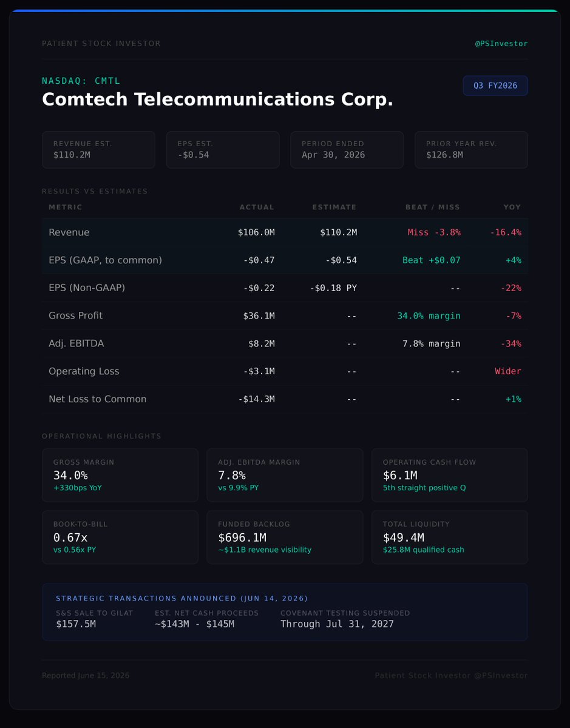Click the Funded Backlog $696.1M card
The height and width of the screenshot is (728, 570).
pos(285,537)
